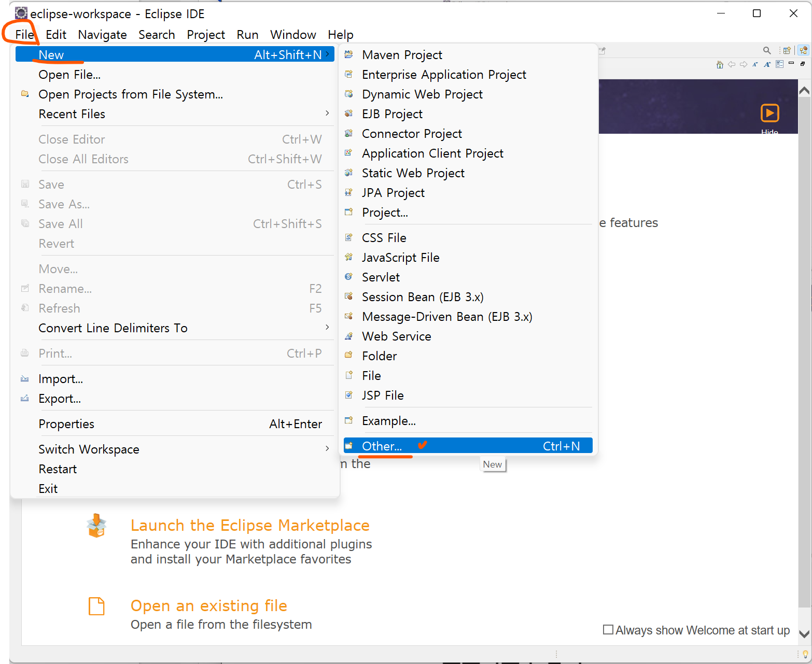Open the Open an existing file link
Image resolution: width=812 pixels, height=664 pixels.
click(x=209, y=605)
